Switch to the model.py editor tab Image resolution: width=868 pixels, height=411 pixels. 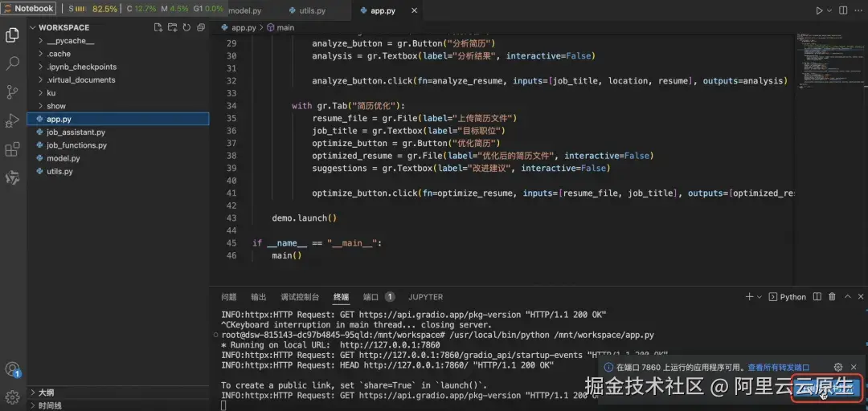point(246,10)
